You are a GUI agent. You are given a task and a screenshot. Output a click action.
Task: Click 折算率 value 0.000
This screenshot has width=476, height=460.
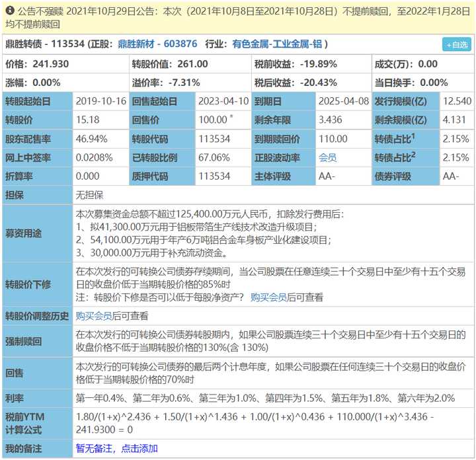pos(87,176)
